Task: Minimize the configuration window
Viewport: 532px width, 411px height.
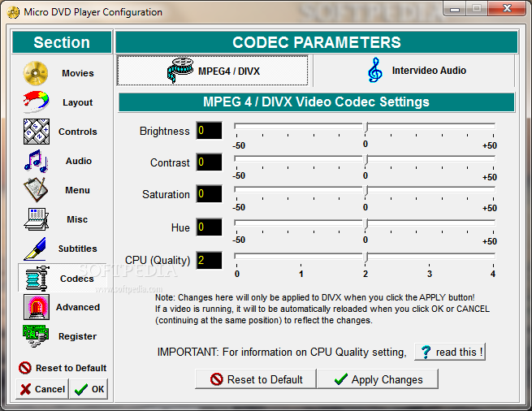Action: click(455, 9)
